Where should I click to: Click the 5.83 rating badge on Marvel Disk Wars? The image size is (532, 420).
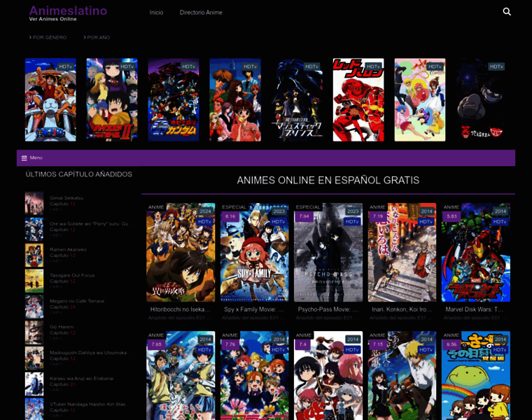[x=451, y=216]
